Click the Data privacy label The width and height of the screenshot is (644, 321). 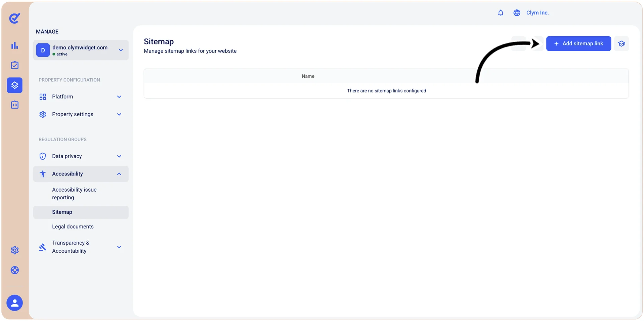(x=67, y=156)
